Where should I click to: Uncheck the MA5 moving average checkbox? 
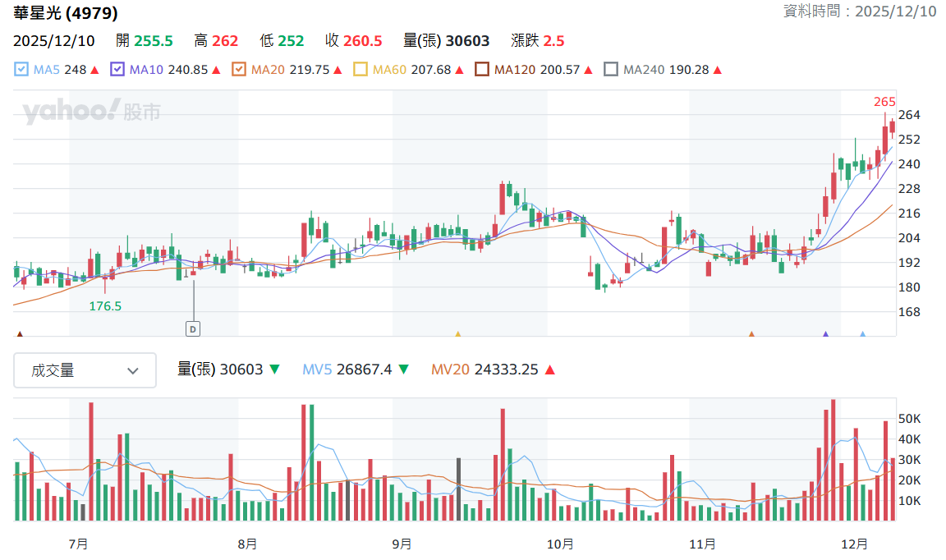21,70
